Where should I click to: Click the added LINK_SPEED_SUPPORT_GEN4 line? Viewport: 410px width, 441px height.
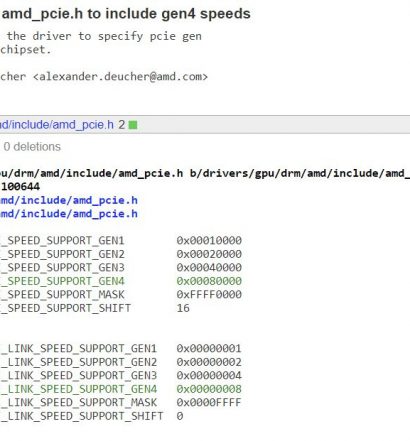121,389
